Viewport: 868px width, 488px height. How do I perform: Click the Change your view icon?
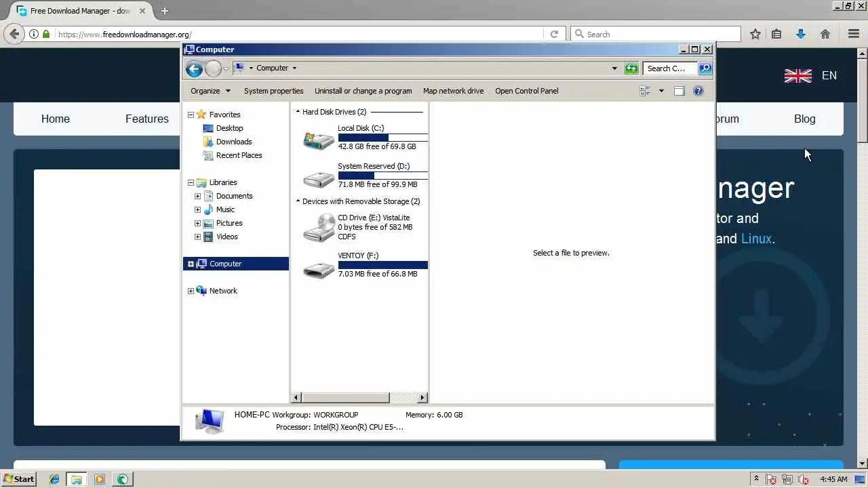[x=645, y=91]
